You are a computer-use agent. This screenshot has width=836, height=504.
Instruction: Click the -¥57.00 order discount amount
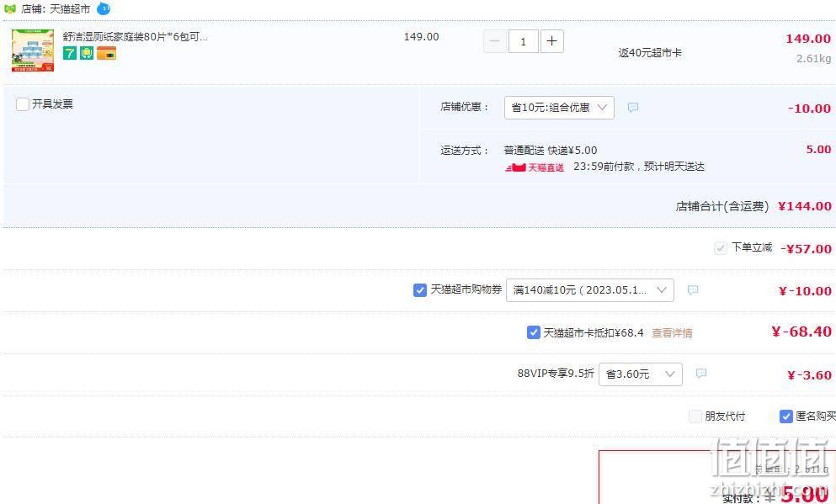pos(806,249)
